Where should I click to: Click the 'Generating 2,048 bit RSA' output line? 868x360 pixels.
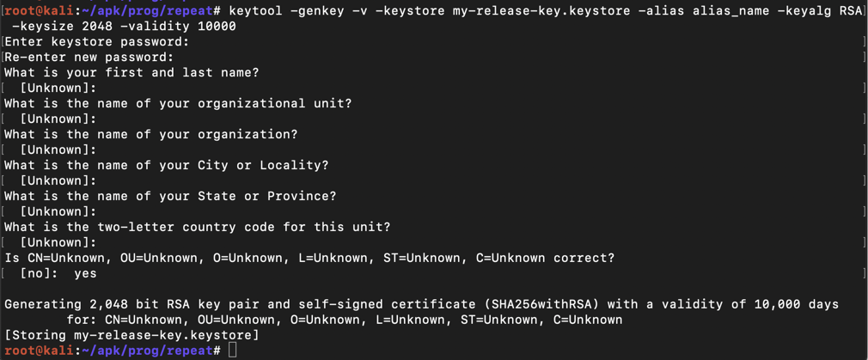(421, 304)
